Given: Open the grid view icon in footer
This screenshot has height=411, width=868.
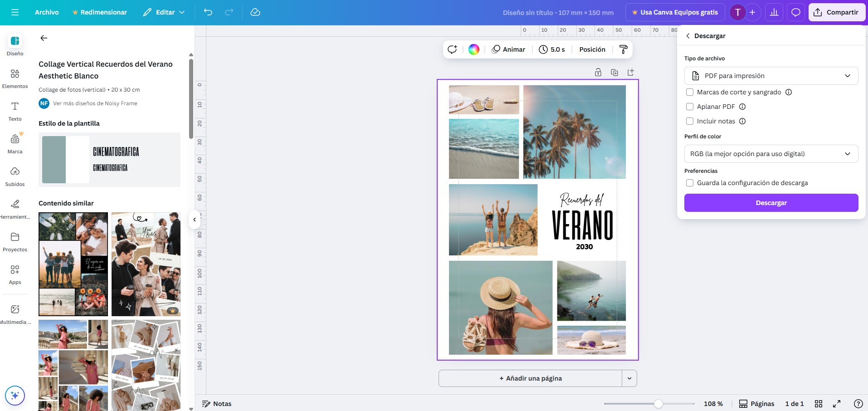Looking at the screenshot, I should [x=819, y=404].
